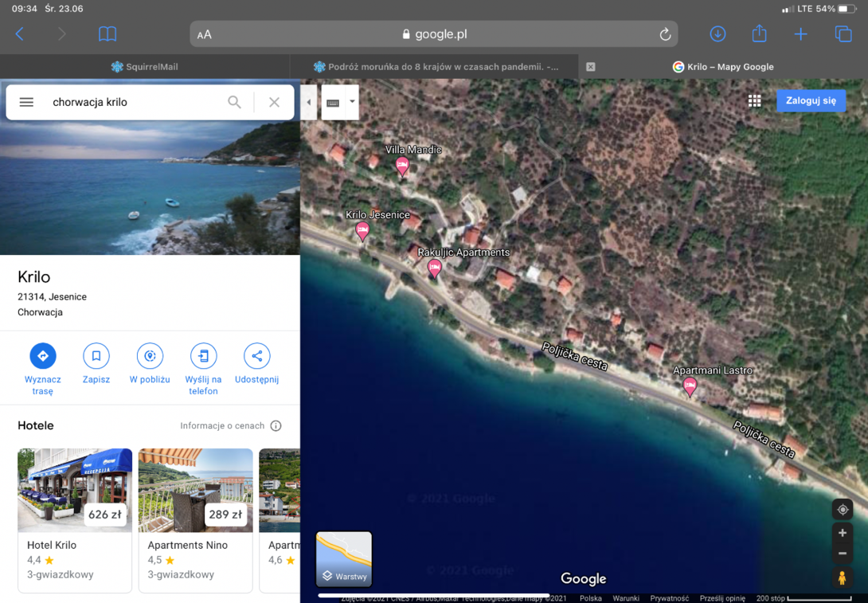Click Informacje o cenach text
The image size is (868, 603).
[x=222, y=426]
